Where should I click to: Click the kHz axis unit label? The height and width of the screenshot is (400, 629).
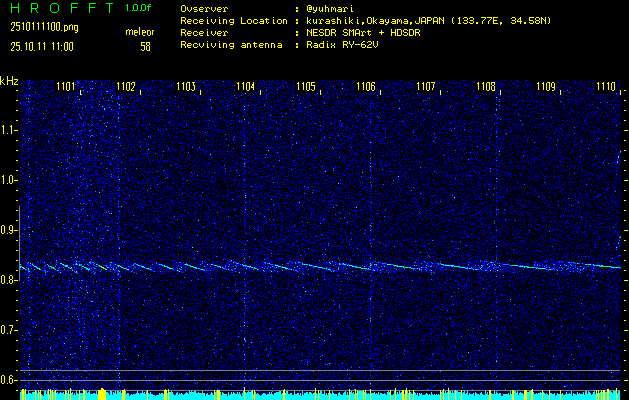click(9, 81)
